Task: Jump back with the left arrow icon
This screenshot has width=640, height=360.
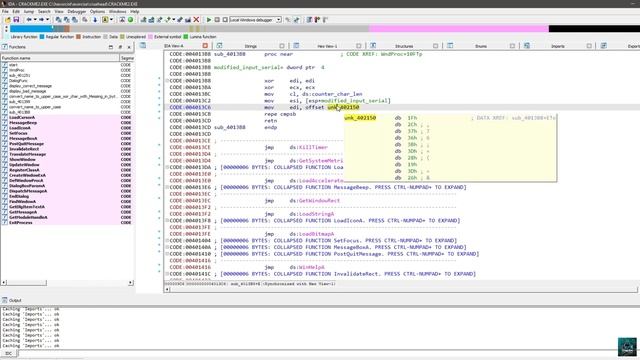Action: (29, 20)
